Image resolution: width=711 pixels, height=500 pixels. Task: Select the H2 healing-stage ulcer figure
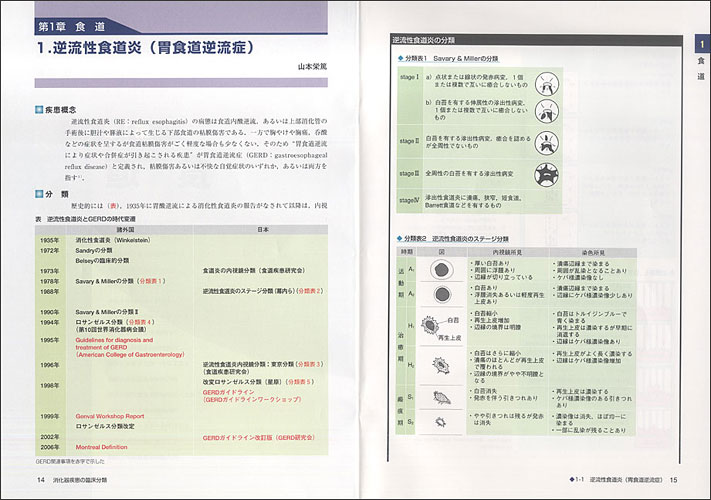(x=439, y=367)
